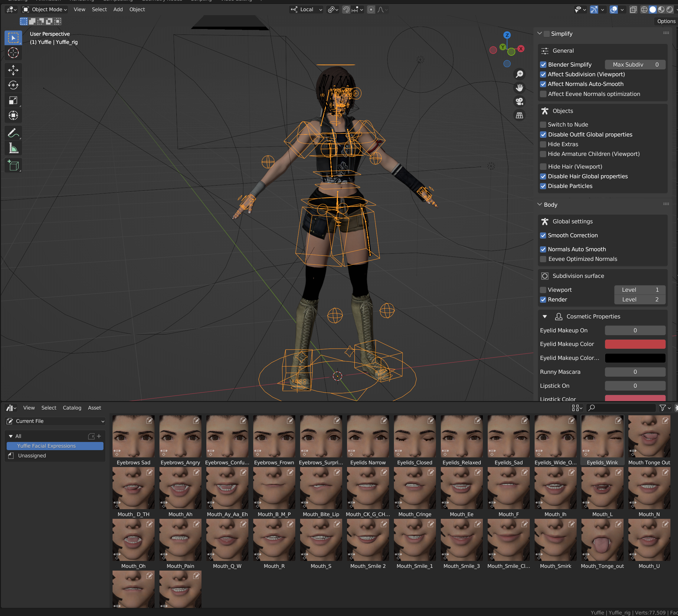This screenshot has height=616, width=678.
Task: Open the Catalog menu in asset browser
Action: pos(72,408)
